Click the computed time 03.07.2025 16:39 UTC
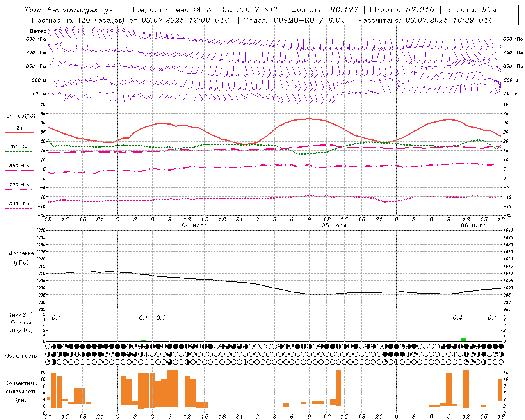 click(x=450, y=20)
